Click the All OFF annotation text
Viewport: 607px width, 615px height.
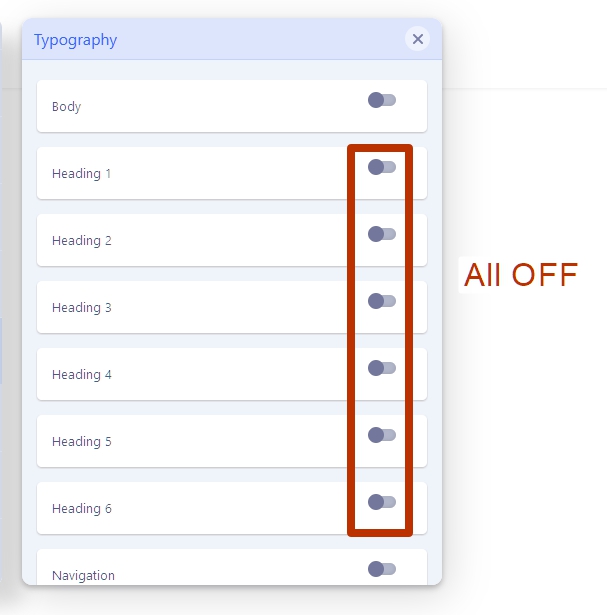521,275
